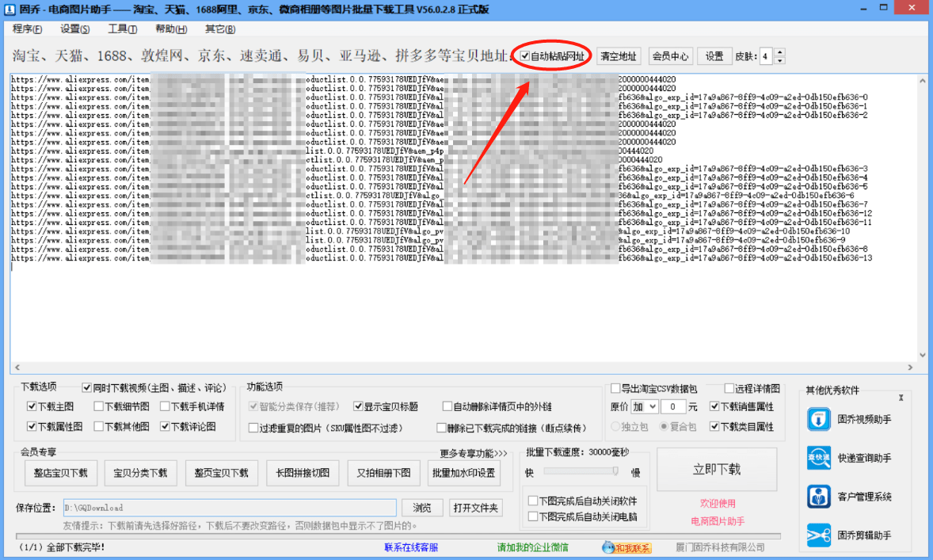Click the 原价 amount input field
Image resolution: width=933 pixels, height=560 pixels.
coord(673,407)
